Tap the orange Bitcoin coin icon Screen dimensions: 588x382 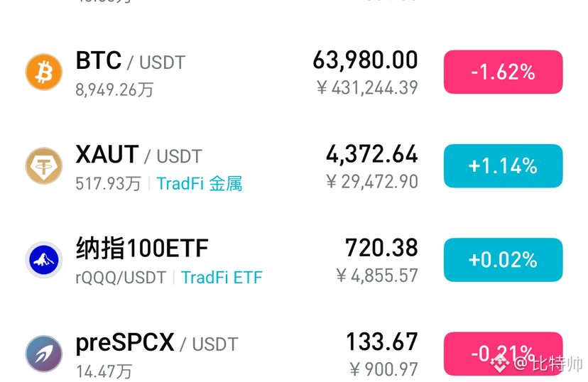pos(44,72)
